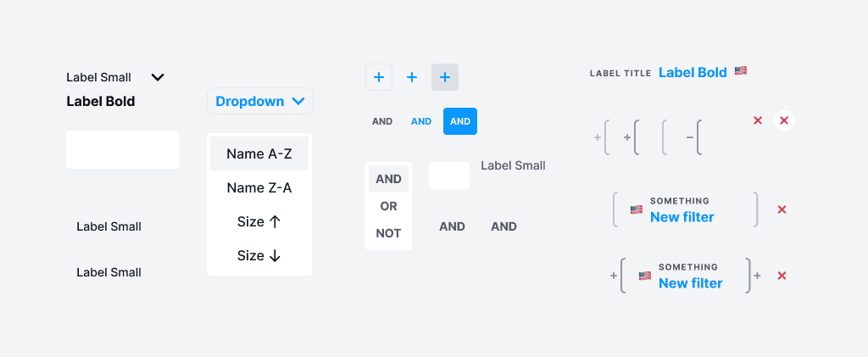Open the blue Dropdown selector

click(x=260, y=102)
